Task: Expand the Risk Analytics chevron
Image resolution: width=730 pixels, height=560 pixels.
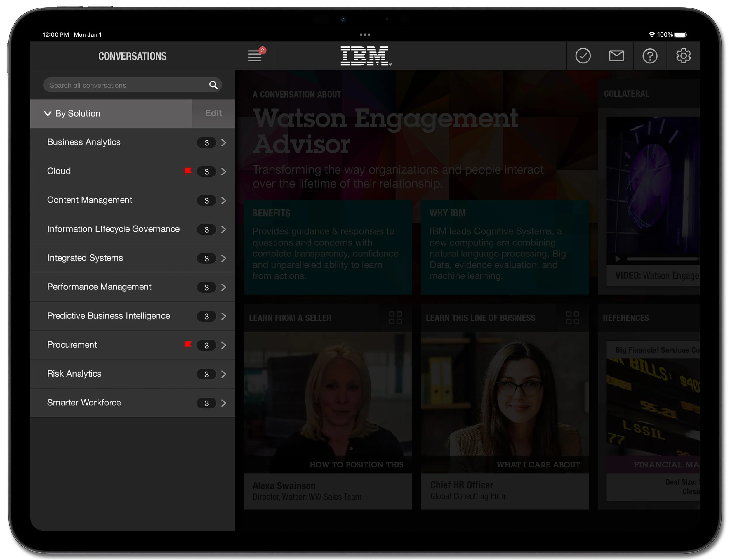Action: (x=224, y=374)
